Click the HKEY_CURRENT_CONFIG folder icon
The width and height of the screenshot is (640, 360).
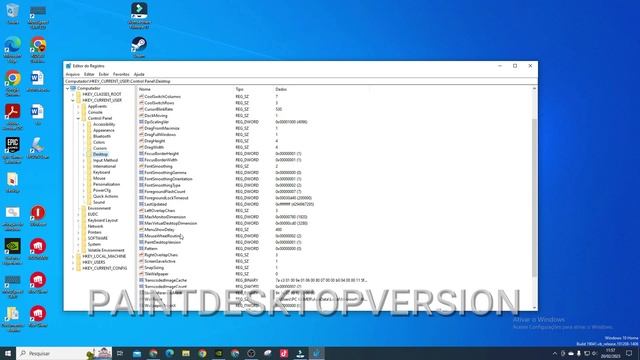click(x=79, y=268)
